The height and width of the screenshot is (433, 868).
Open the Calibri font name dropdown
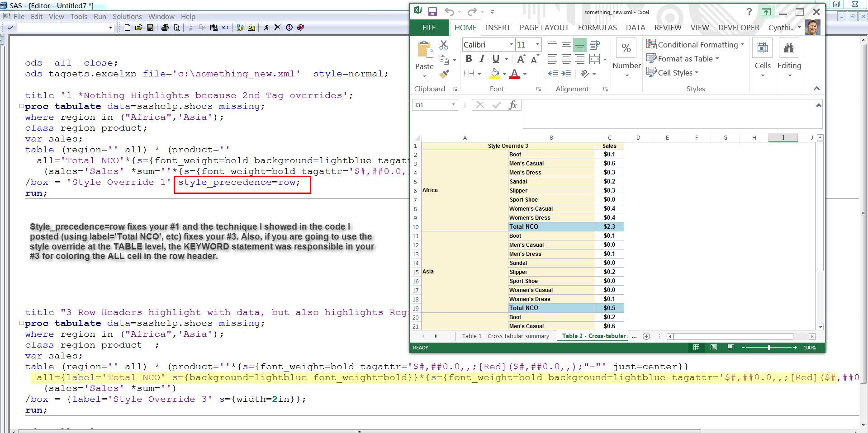point(511,44)
